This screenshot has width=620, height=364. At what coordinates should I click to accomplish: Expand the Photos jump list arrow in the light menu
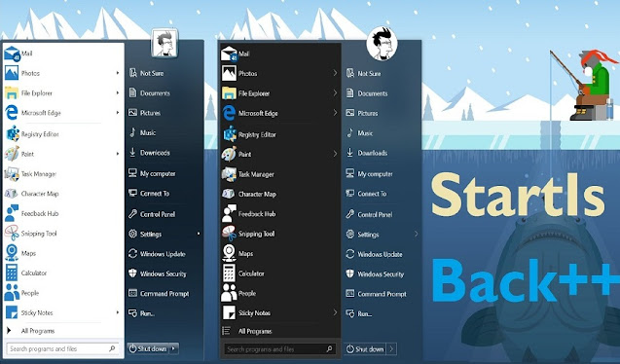[118, 73]
